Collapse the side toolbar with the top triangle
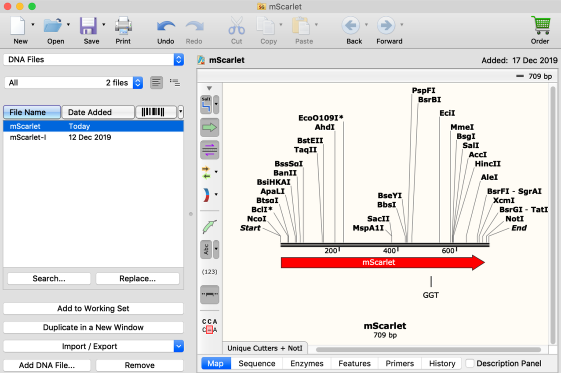Screen dimensions: 561x375 209,88
